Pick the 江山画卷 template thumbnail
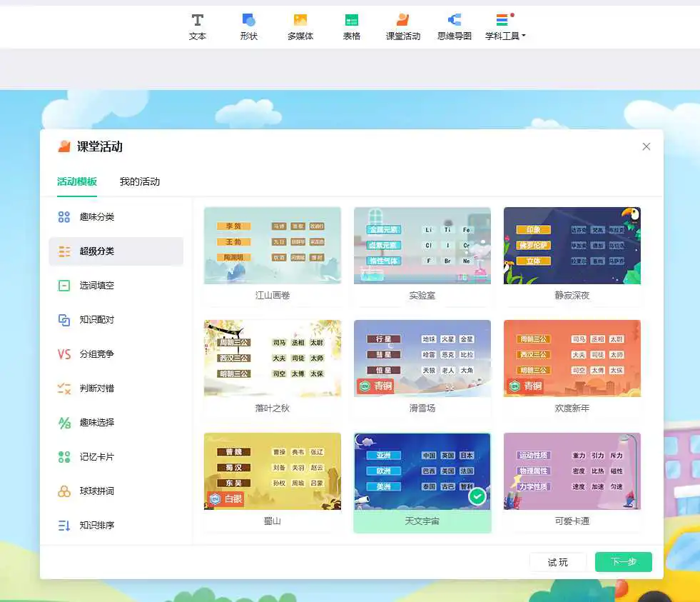The width and height of the screenshot is (700, 602). 273,246
